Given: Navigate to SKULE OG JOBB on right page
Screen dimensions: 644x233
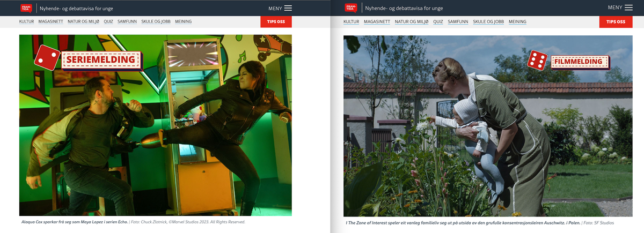Looking at the screenshot, I should (488, 21).
